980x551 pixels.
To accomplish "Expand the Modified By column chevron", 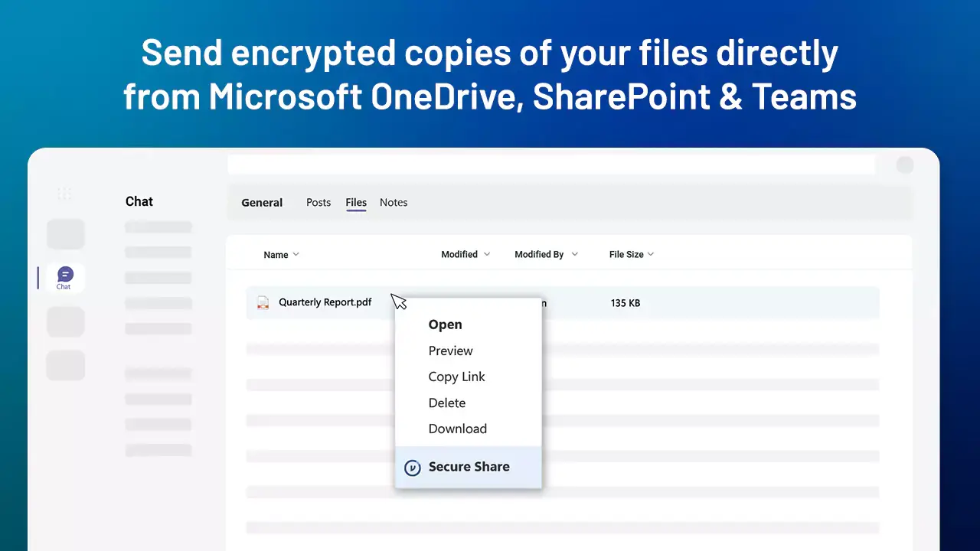I will (x=574, y=255).
